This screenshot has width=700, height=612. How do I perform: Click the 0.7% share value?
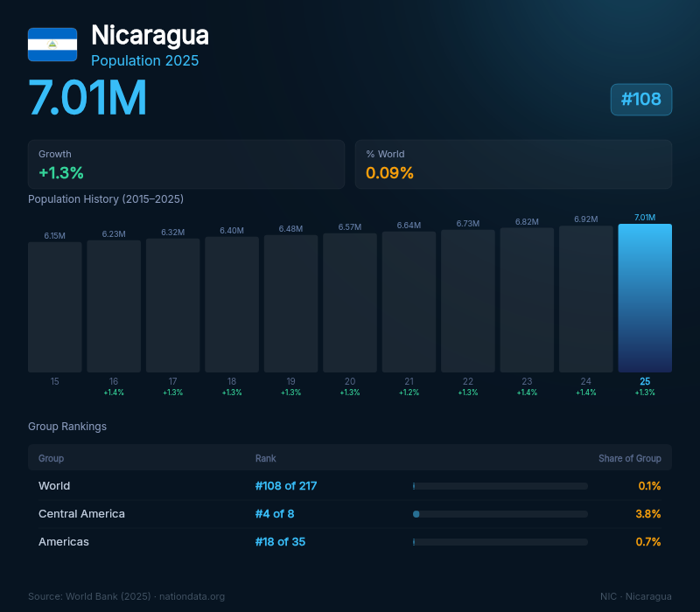tap(648, 541)
